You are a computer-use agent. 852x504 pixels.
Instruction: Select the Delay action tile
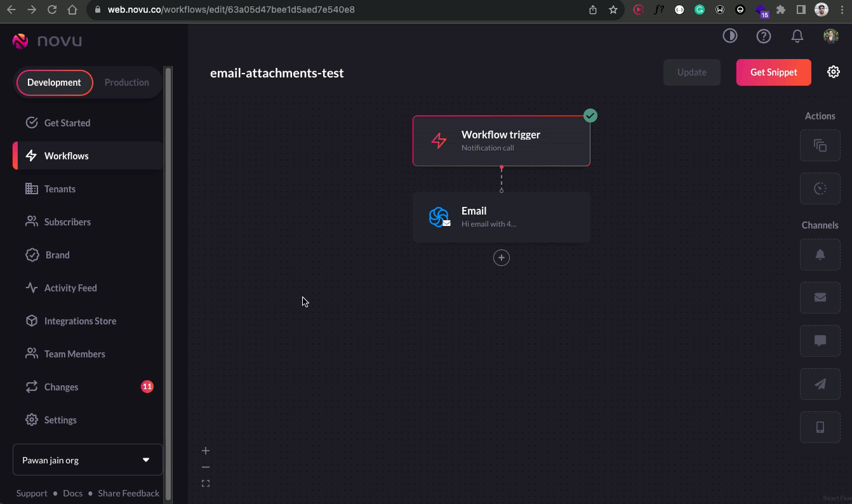coord(820,189)
